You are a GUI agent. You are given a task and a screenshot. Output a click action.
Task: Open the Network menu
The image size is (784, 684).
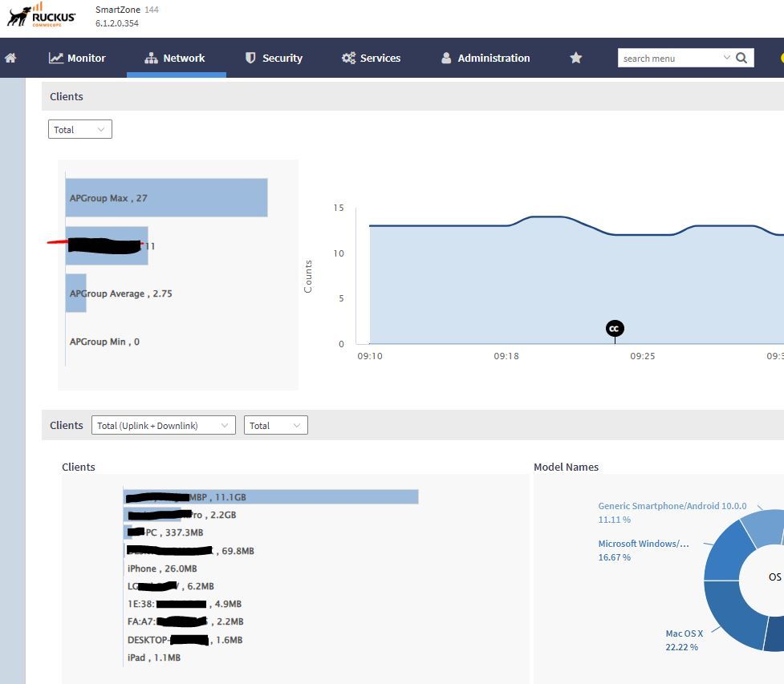point(175,58)
